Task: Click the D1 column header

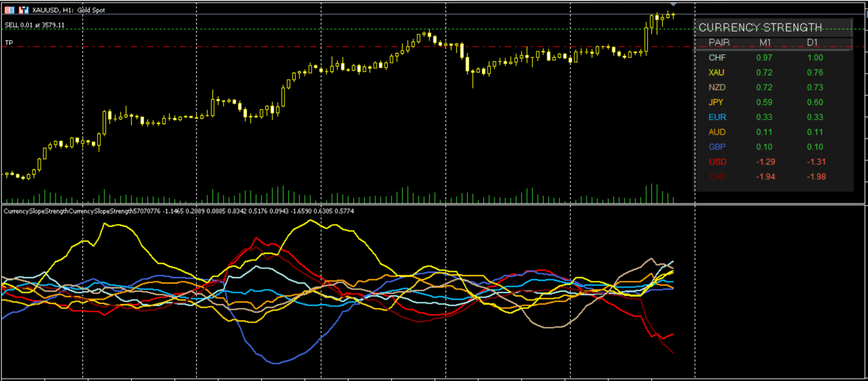Action: coord(812,43)
